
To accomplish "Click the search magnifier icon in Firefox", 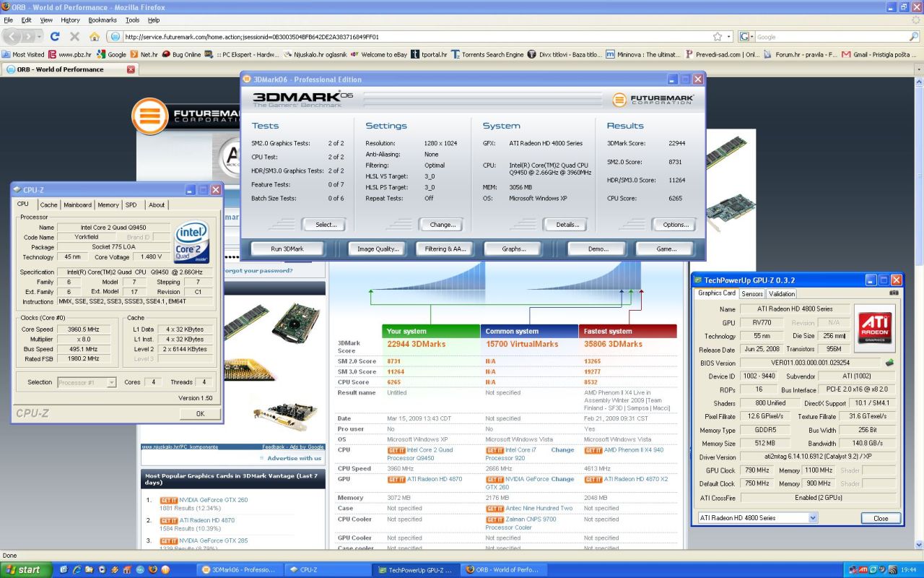I will tap(914, 36).
